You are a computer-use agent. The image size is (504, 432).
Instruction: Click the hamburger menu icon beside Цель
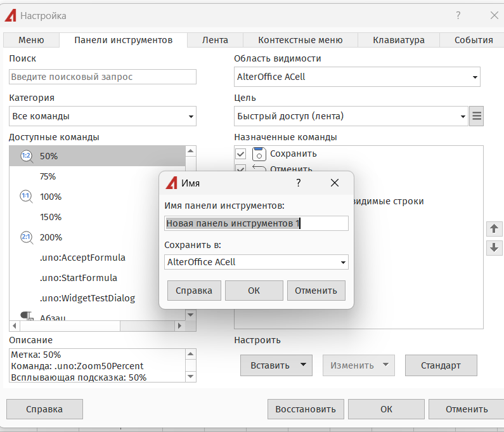477,116
